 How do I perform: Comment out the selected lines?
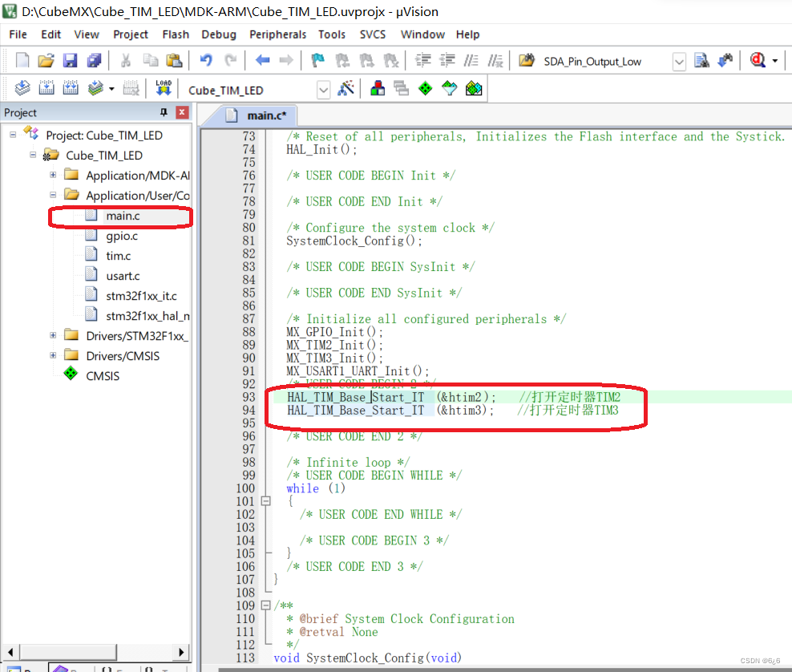(x=471, y=61)
